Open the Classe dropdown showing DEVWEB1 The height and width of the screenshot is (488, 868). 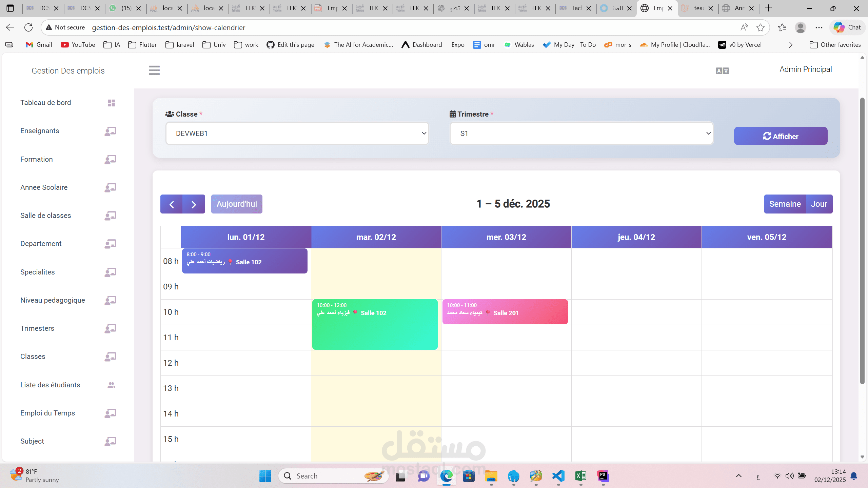point(297,134)
